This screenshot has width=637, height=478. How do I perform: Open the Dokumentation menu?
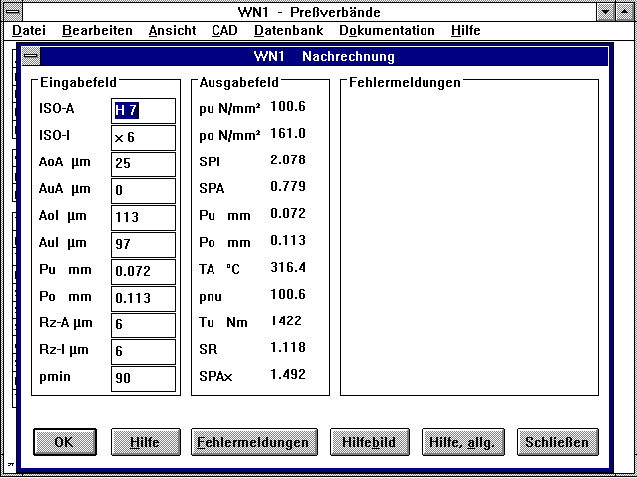(x=387, y=31)
